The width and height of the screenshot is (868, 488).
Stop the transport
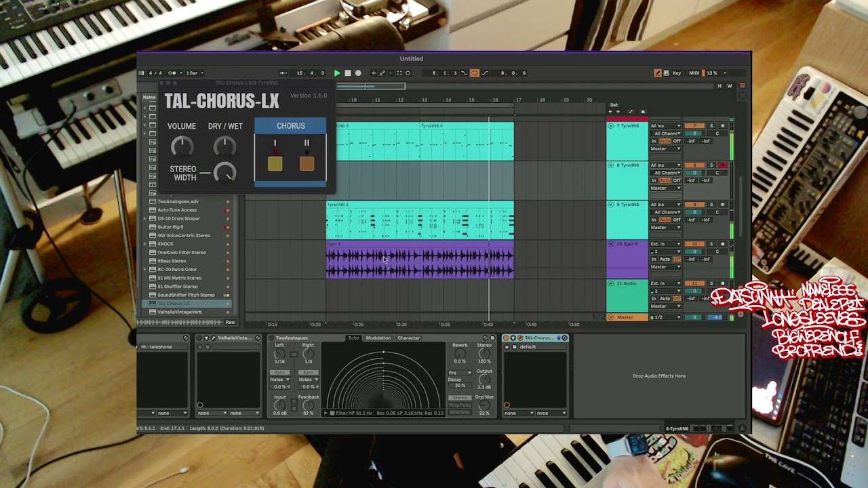point(348,73)
